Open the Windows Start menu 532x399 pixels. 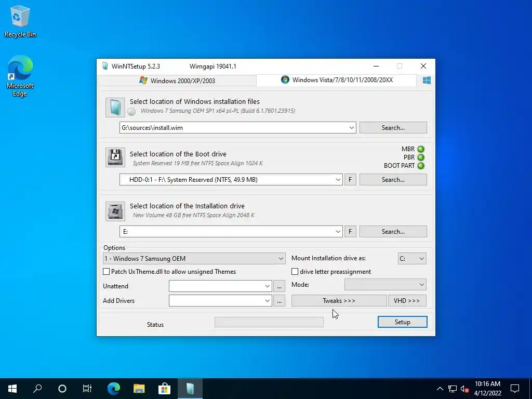[x=12, y=389]
